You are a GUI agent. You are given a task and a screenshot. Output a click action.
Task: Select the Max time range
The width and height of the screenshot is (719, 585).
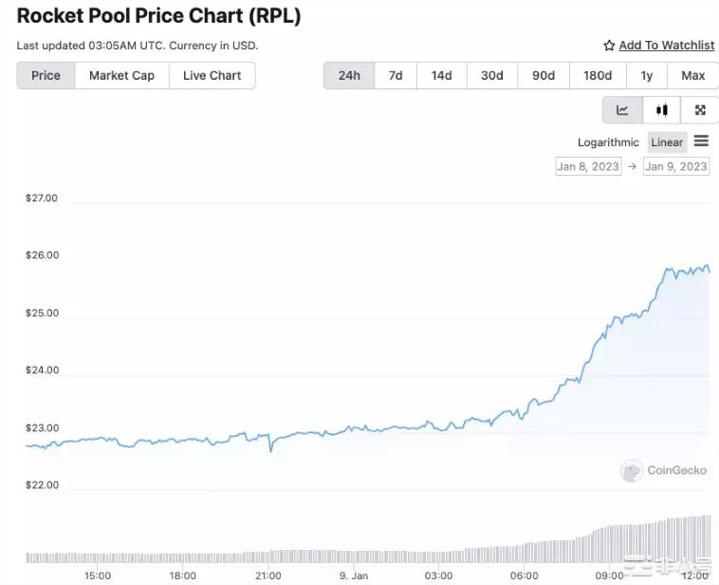tap(693, 76)
